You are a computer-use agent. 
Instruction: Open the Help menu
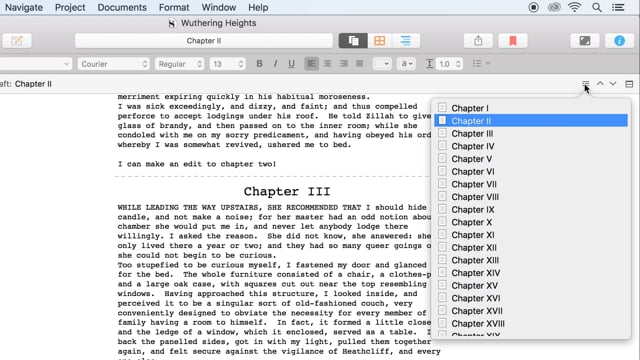click(x=258, y=7)
